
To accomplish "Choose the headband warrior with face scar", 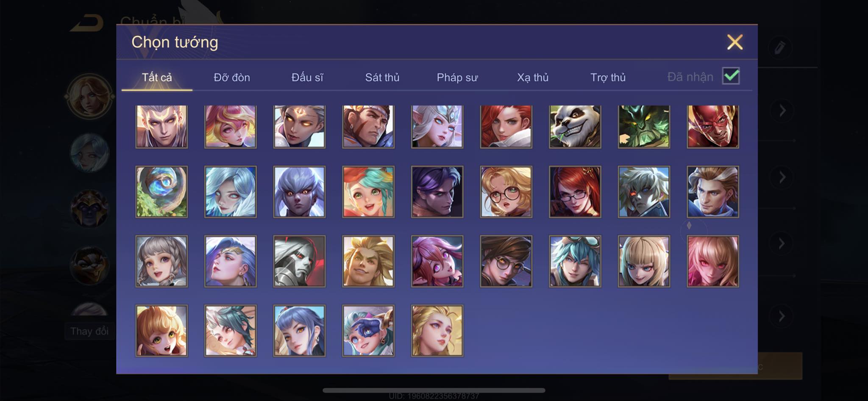I will [368, 127].
